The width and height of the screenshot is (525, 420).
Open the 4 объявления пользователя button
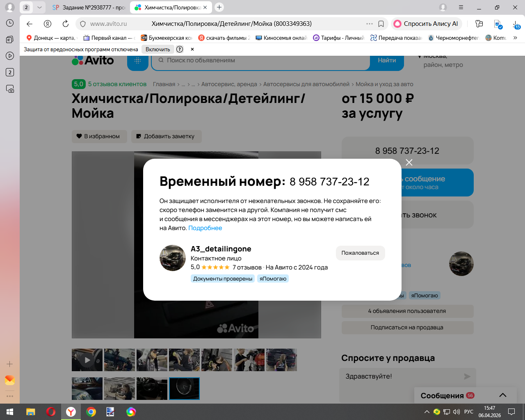[407, 311]
